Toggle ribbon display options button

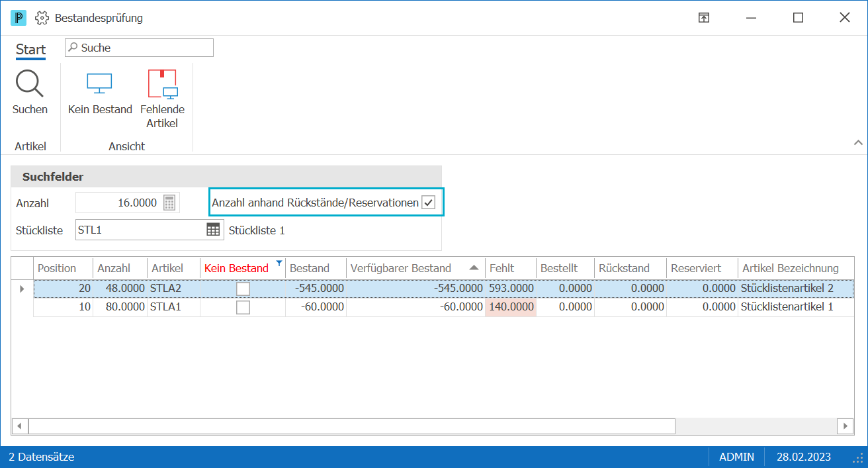[704, 18]
